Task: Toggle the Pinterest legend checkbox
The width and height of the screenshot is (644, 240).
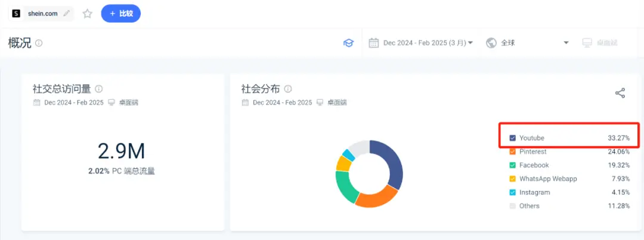Action: [512, 152]
